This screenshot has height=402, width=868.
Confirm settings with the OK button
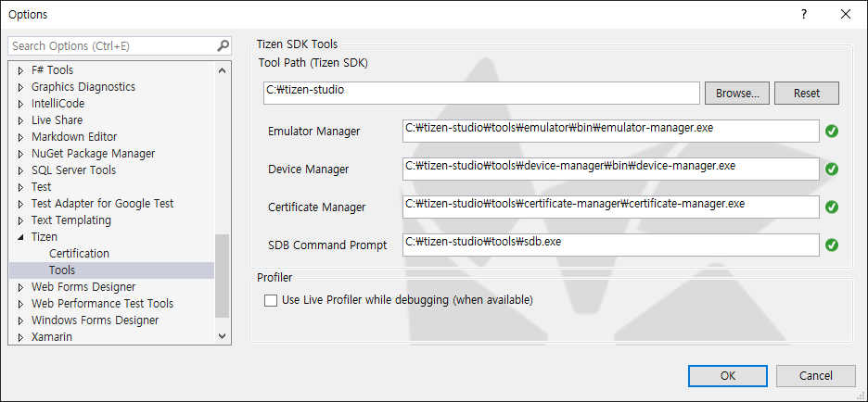point(727,375)
